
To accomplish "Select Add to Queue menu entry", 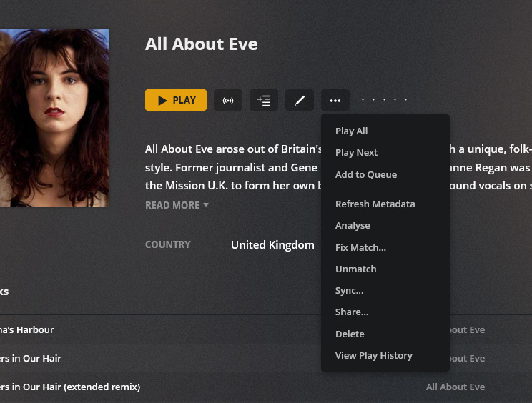I will coord(385,174).
